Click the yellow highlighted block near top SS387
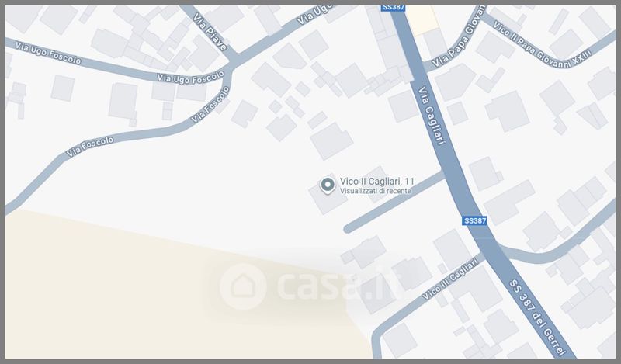 point(422,17)
